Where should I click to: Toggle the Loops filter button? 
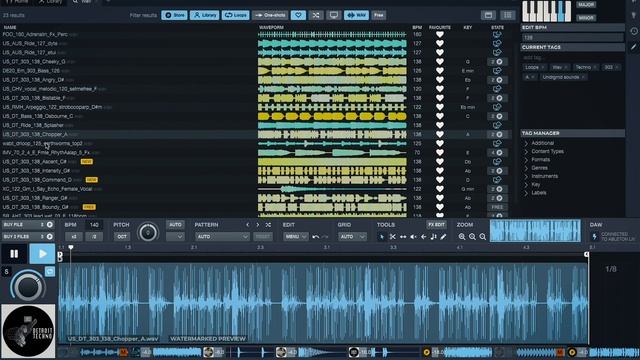tap(236, 15)
